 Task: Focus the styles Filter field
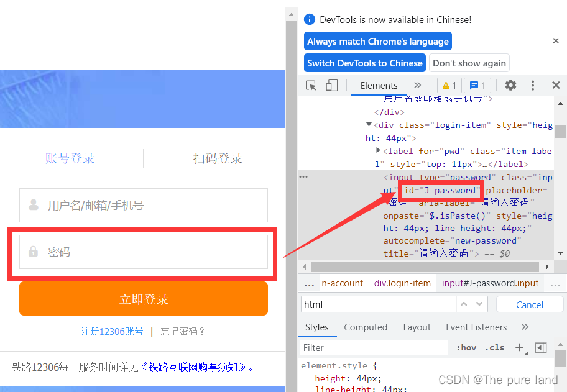tap(375, 347)
